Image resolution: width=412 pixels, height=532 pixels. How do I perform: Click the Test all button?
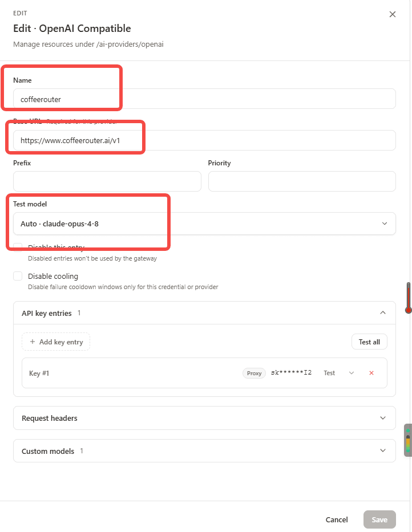coord(369,342)
